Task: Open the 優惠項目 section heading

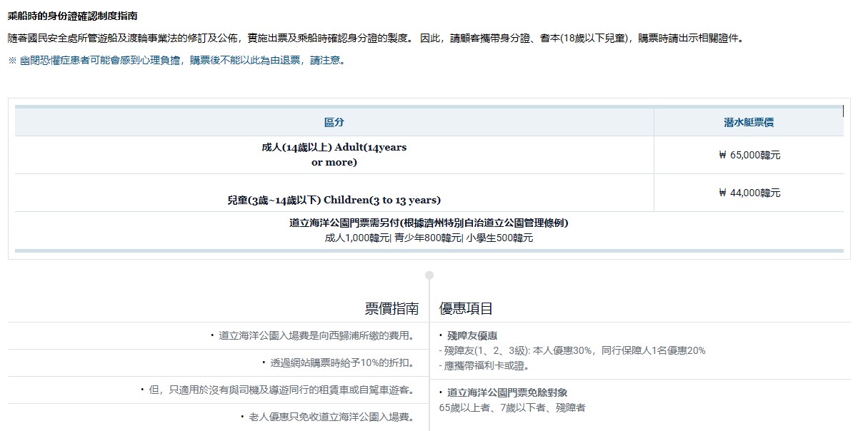Action: click(x=466, y=308)
